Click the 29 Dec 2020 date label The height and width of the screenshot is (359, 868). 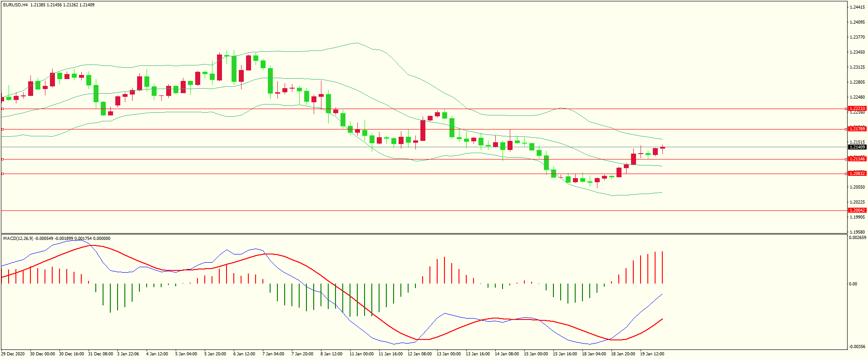click(13, 354)
